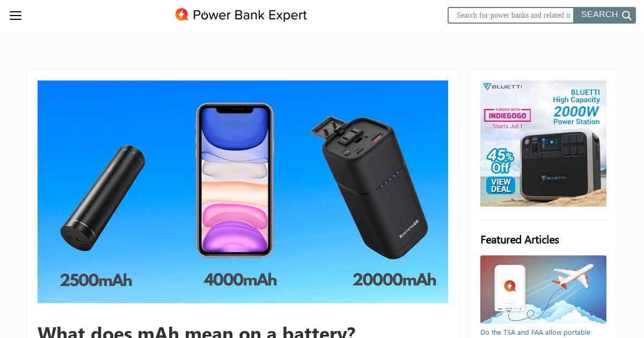The width and height of the screenshot is (644, 338).
Task: Open the TSA and FAA article link
Action: pos(535,333)
